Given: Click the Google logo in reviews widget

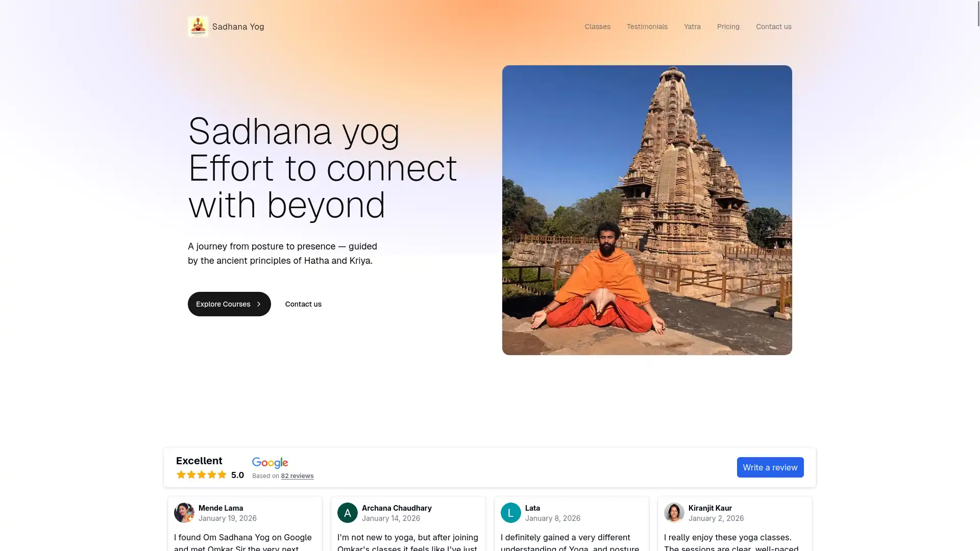Looking at the screenshot, I should pos(270,463).
